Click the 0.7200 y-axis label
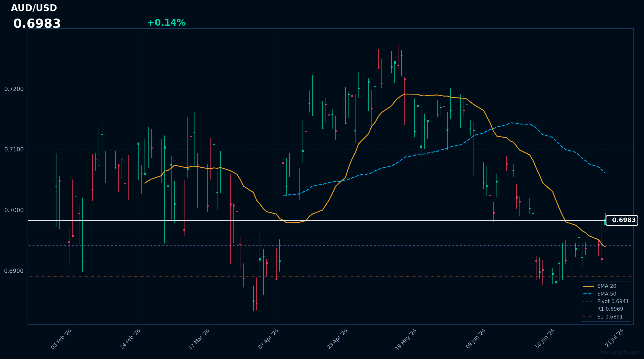644x359 pixels. click(14, 89)
